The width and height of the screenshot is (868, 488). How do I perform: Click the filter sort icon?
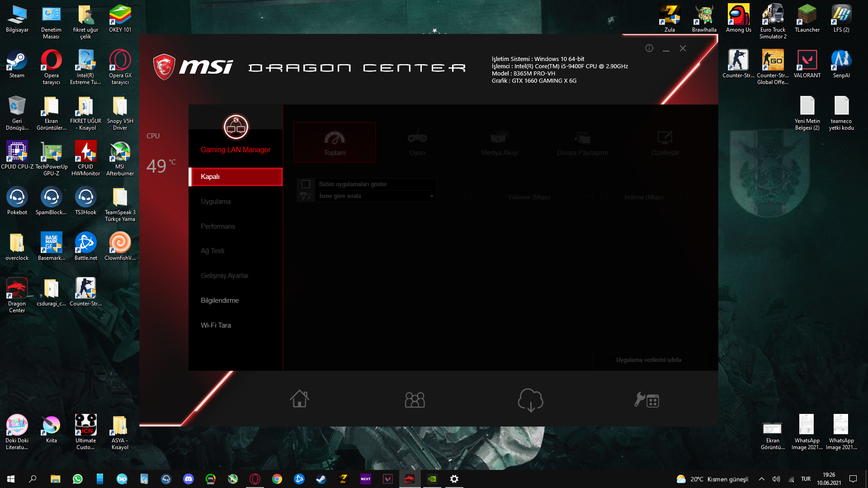tap(306, 196)
